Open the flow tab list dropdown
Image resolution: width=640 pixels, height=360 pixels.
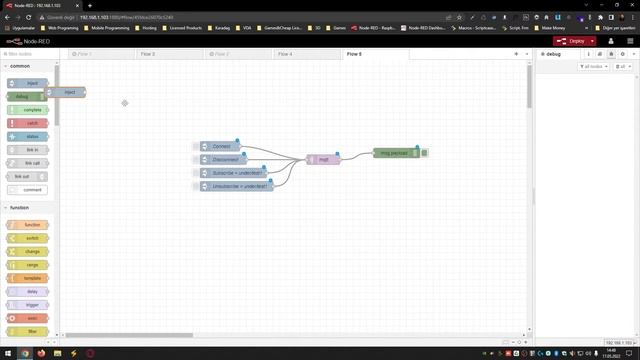[x=527, y=54]
